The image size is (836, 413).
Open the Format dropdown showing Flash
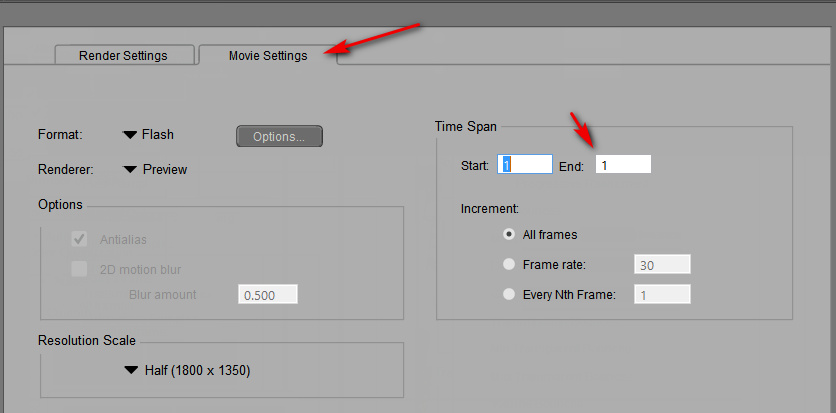coord(148,135)
